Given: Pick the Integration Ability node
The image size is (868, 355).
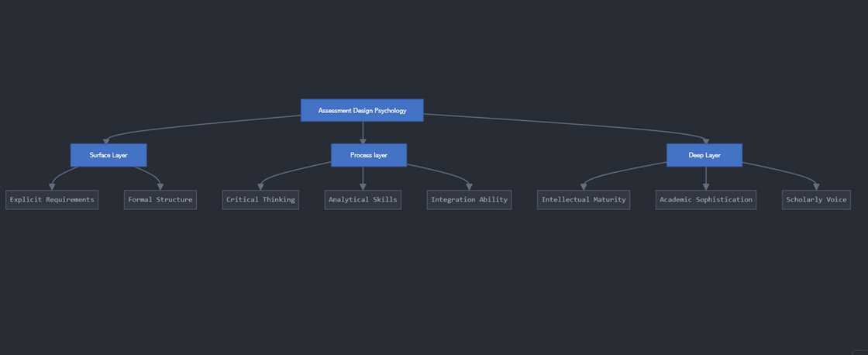Looking at the screenshot, I should coord(470,200).
